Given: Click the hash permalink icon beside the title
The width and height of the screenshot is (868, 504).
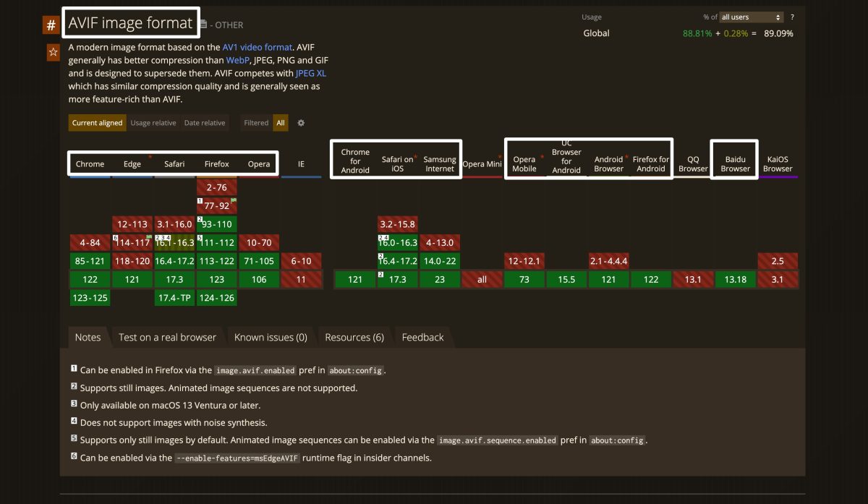Looking at the screenshot, I should pos(51,25).
